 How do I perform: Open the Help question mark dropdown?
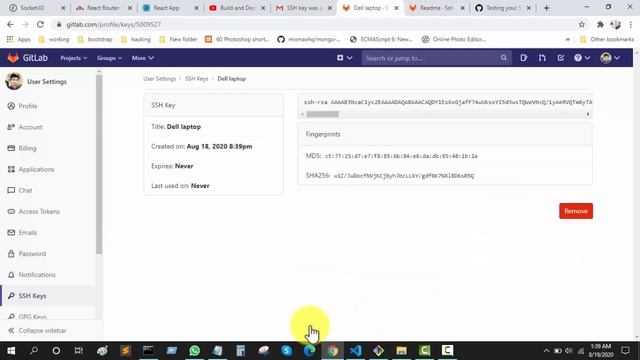[x=582, y=58]
